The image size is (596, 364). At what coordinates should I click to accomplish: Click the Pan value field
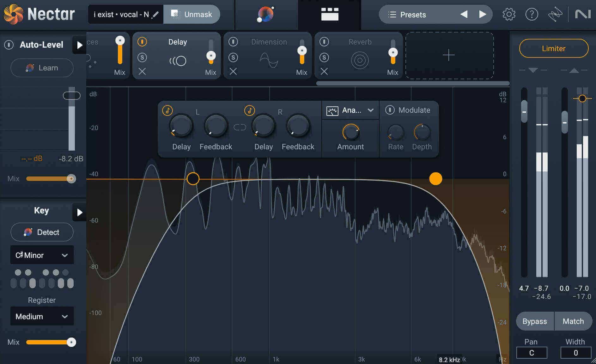point(532,353)
